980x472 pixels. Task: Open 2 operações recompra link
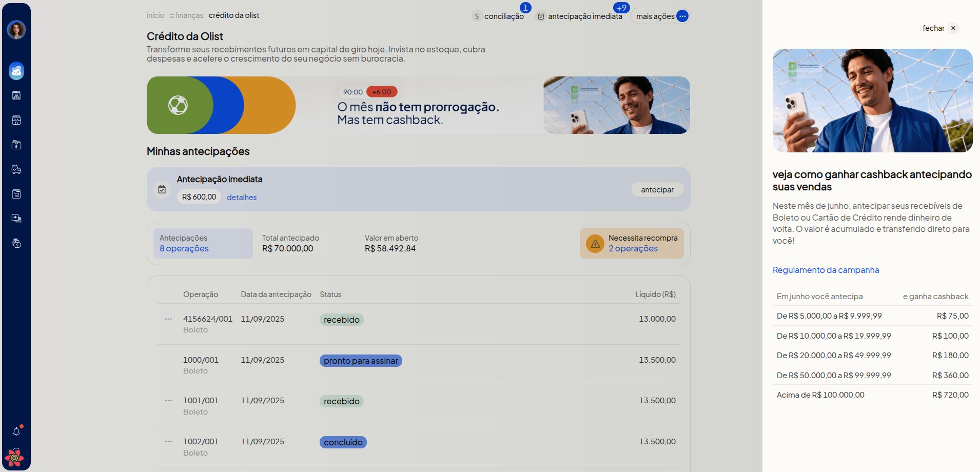point(633,248)
